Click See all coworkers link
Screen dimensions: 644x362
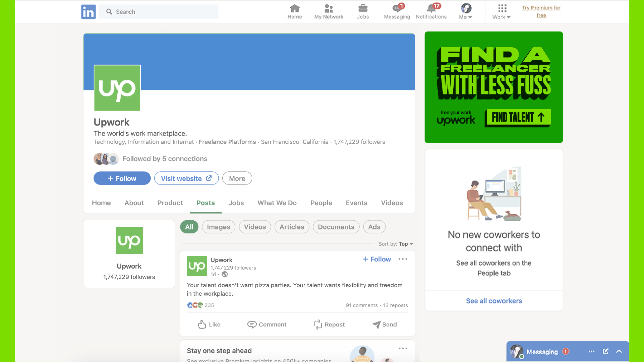coord(494,301)
